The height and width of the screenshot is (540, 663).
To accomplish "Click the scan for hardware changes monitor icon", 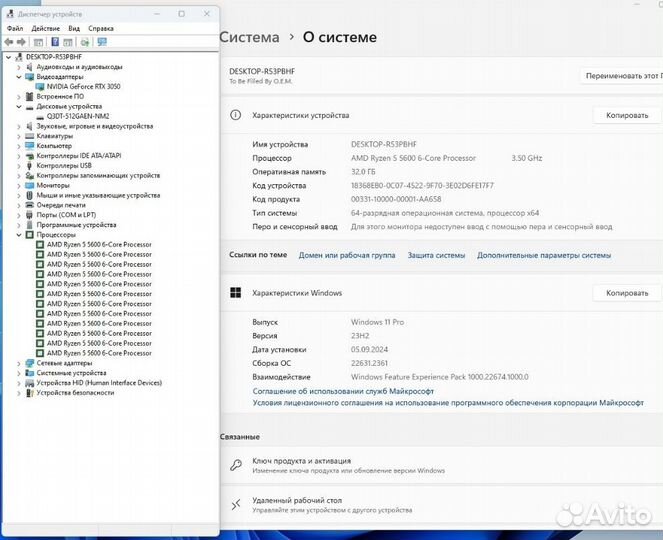I will pos(102,42).
